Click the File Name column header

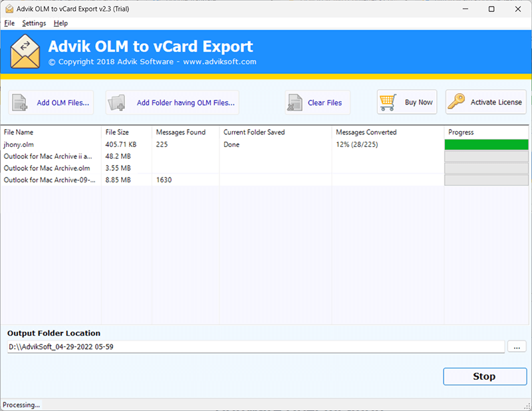pyautogui.click(x=51, y=132)
